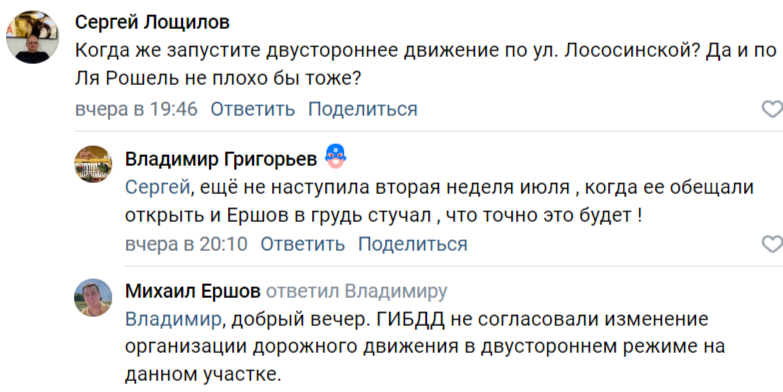
Task: Open Сергей Лощилов's avatar photo
Action: (32, 37)
